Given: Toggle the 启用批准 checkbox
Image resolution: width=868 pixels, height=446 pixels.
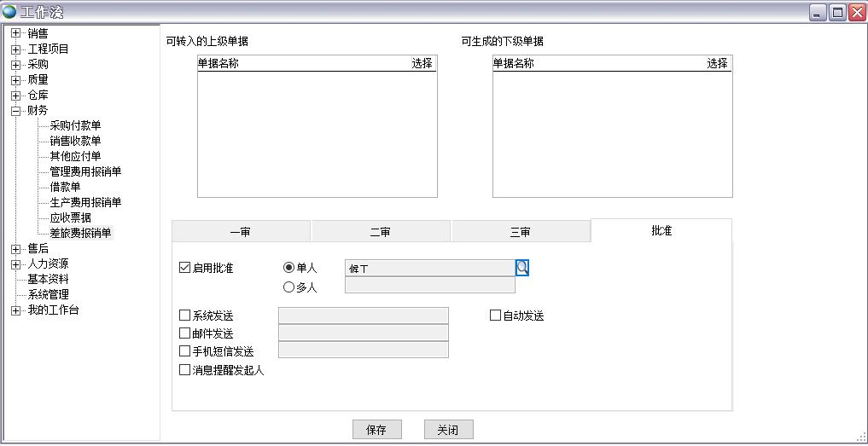Looking at the screenshot, I should 185,268.
